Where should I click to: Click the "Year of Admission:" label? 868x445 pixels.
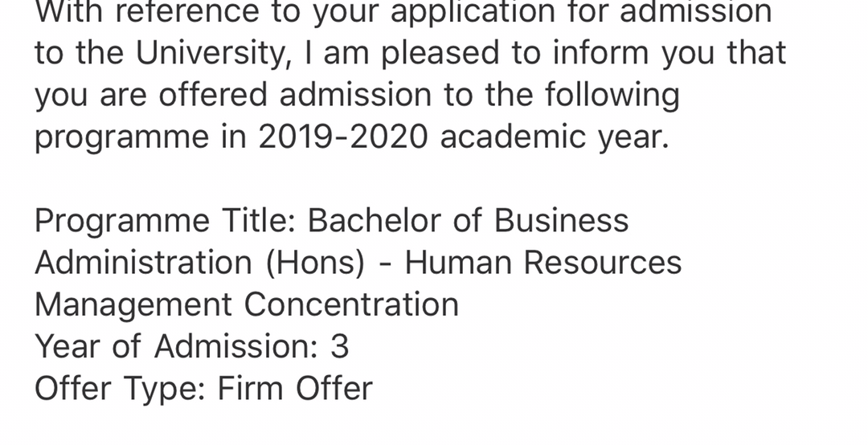pos(176,346)
